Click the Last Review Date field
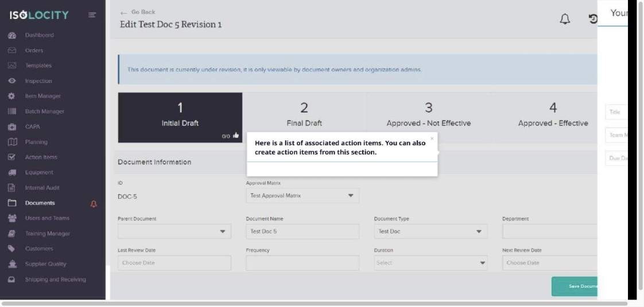 tap(174, 263)
